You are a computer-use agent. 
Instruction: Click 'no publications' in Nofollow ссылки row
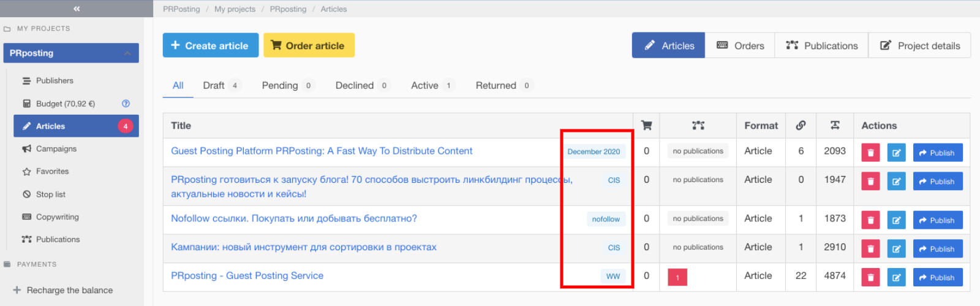[x=698, y=218]
